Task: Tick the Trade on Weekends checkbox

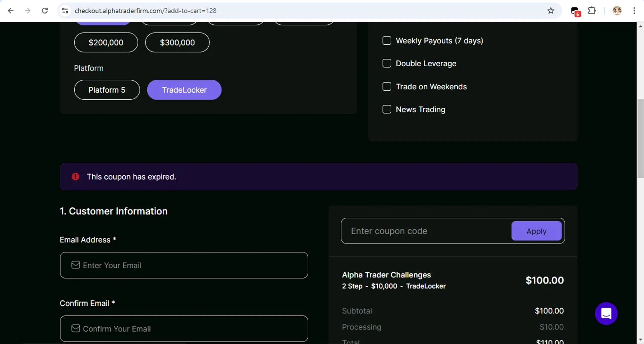Action: click(x=387, y=86)
